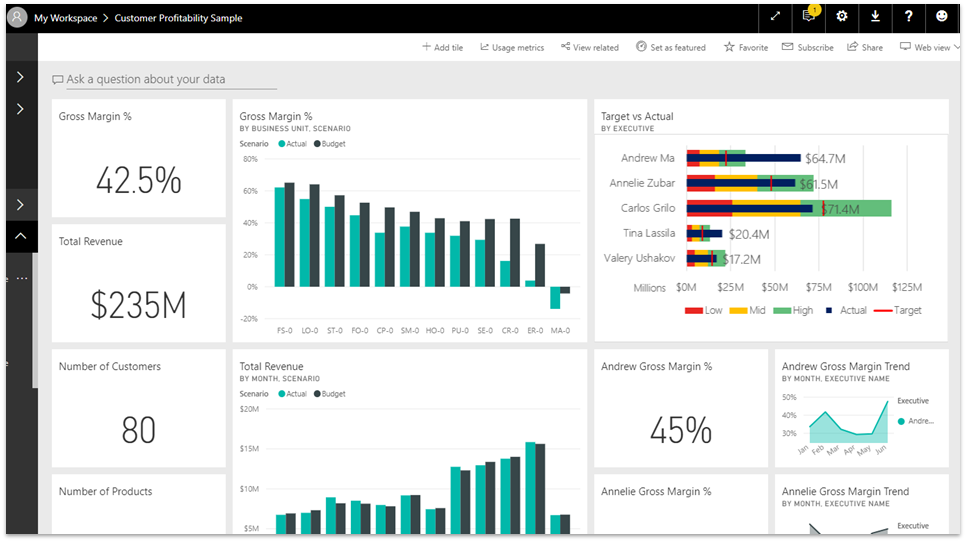Go to My Workspace breadcrumb
Viewport: 966px width, 542px height.
(65, 18)
